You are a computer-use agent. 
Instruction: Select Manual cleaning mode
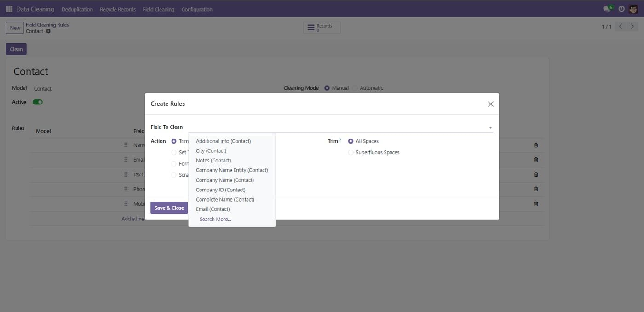327,88
